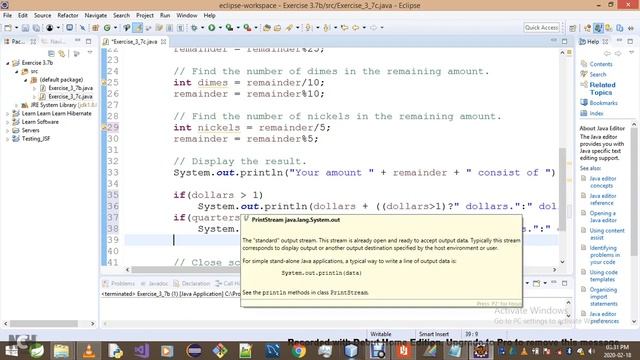
Task: Open the Window menu
Action: [x=187, y=16]
